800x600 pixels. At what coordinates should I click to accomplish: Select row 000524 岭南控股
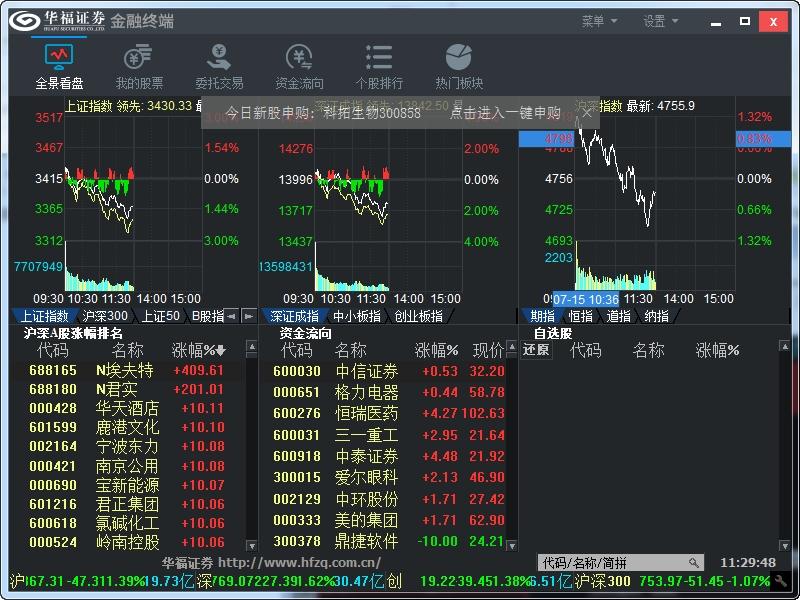(129, 542)
